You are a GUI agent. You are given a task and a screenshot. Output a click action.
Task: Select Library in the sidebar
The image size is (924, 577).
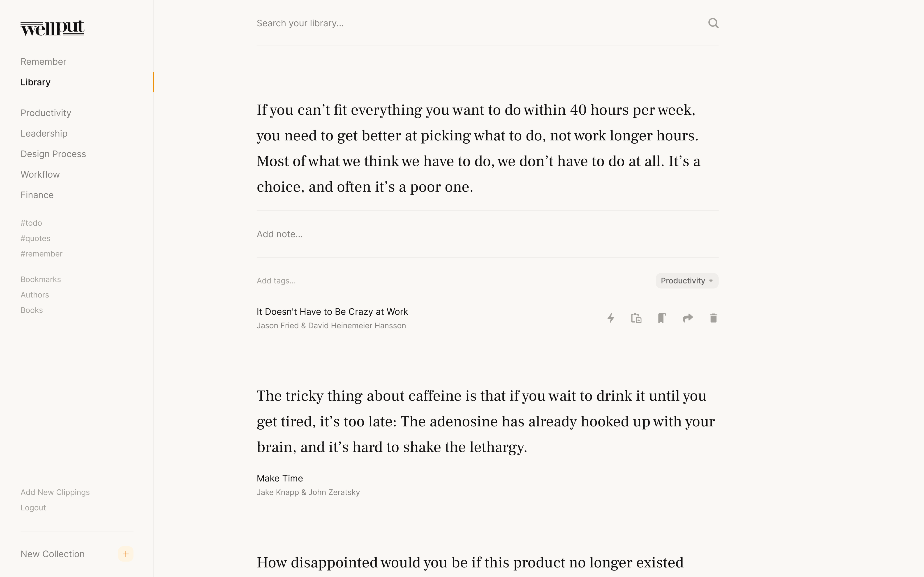35,82
